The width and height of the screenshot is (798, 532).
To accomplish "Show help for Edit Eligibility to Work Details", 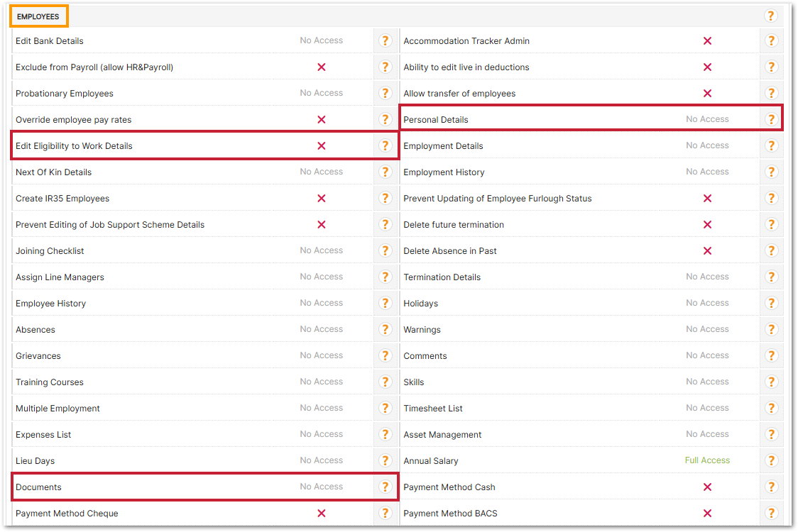I will (385, 146).
